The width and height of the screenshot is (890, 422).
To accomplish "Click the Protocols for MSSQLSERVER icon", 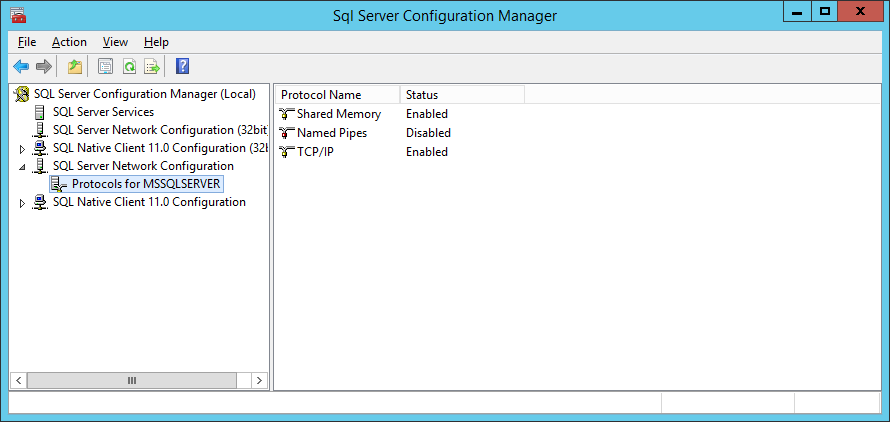I will [x=58, y=184].
